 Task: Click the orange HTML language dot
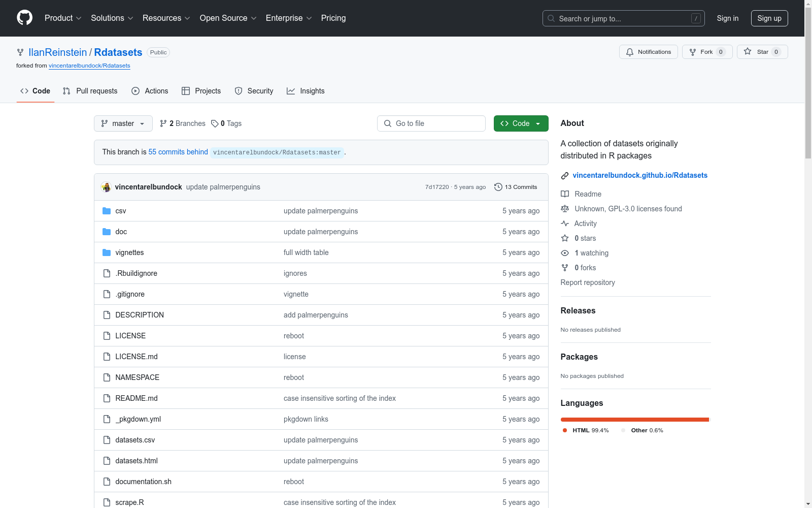[565, 430]
